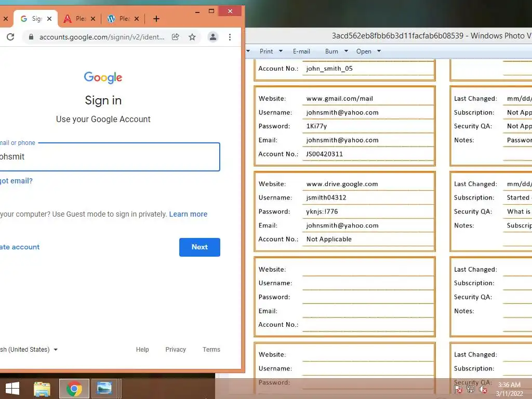532x399 pixels.
Task: Click 'www.drive.google.com' website text
Action: [342, 184]
